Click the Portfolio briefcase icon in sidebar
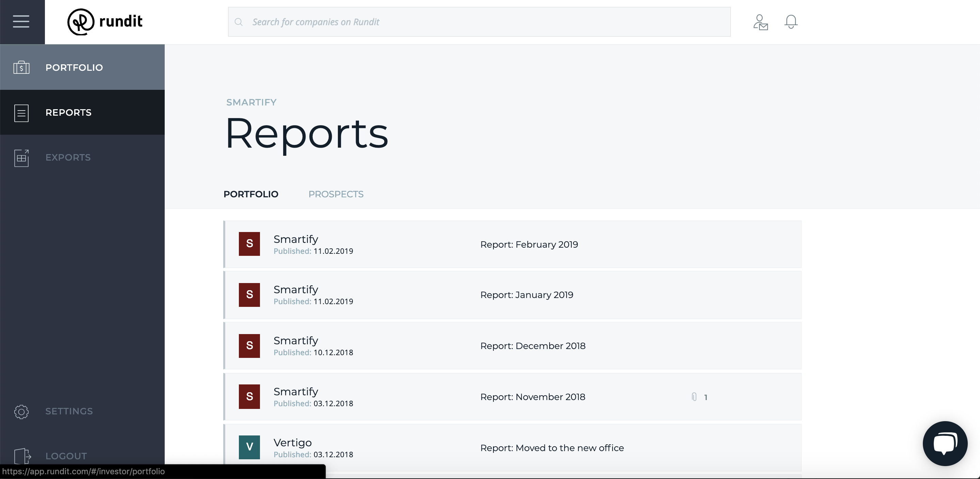Viewport: 980px width, 479px height. pyautogui.click(x=21, y=67)
